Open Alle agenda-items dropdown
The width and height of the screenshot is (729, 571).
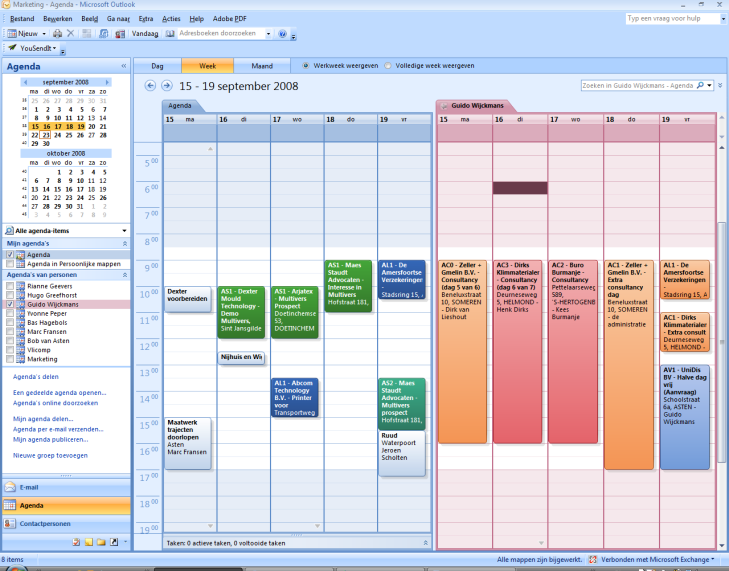click(124, 231)
